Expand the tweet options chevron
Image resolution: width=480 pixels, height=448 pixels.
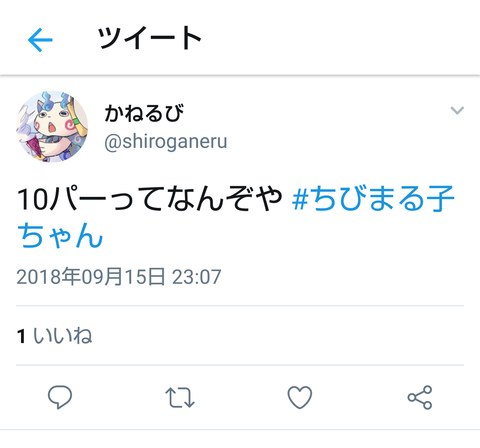click(x=457, y=110)
